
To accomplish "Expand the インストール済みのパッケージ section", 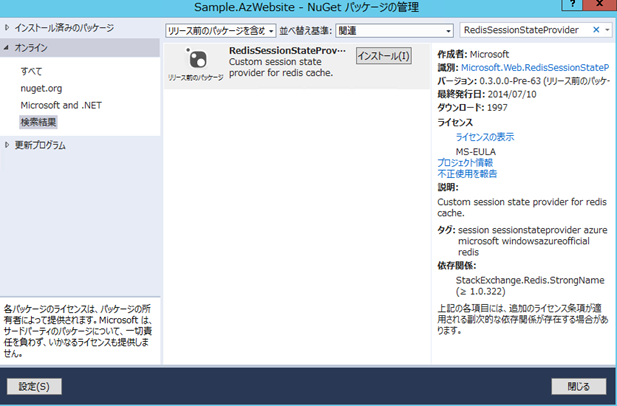I will [x=7, y=28].
